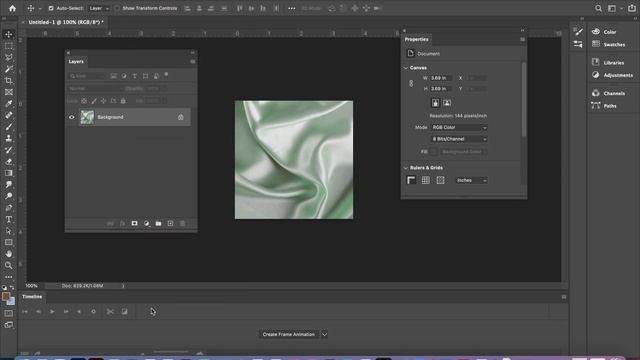640x360 pixels.
Task: Open the Normal blend mode dropdown
Action: (x=95, y=89)
